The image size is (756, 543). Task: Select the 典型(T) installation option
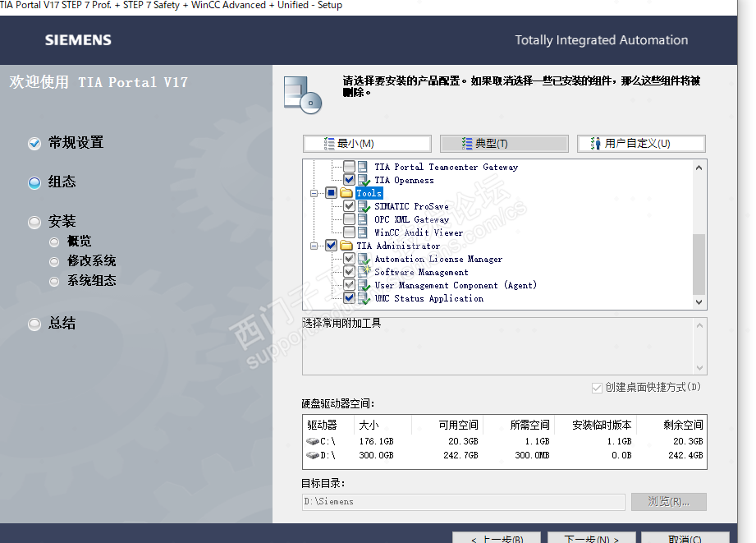504,144
